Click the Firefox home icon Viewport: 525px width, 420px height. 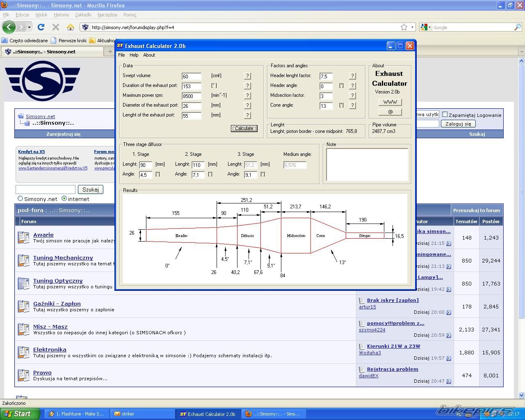coord(71,27)
